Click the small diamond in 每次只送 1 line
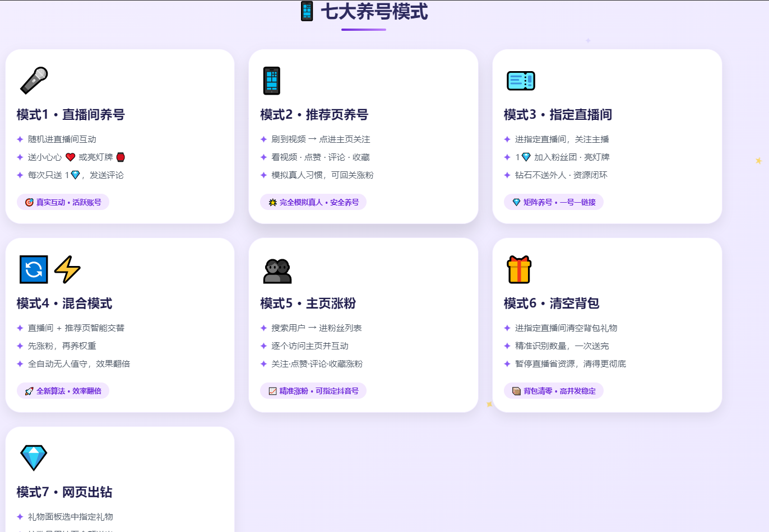 point(76,175)
